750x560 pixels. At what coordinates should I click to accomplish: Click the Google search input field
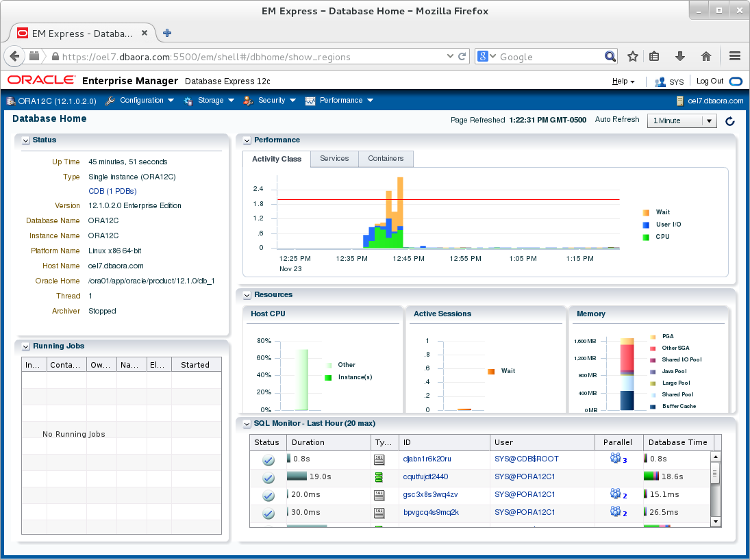click(551, 56)
